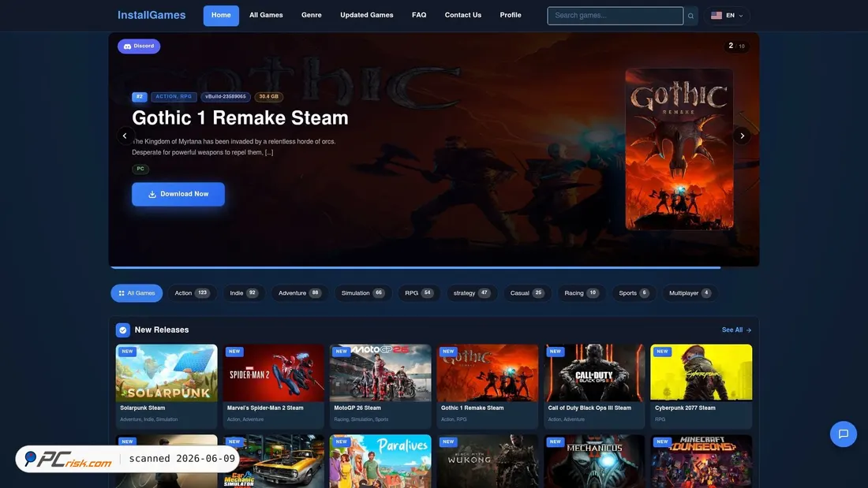The width and height of the screenshot is (868, 488).
Task: Filter by Multiplayer category
Action: (689, 293)
